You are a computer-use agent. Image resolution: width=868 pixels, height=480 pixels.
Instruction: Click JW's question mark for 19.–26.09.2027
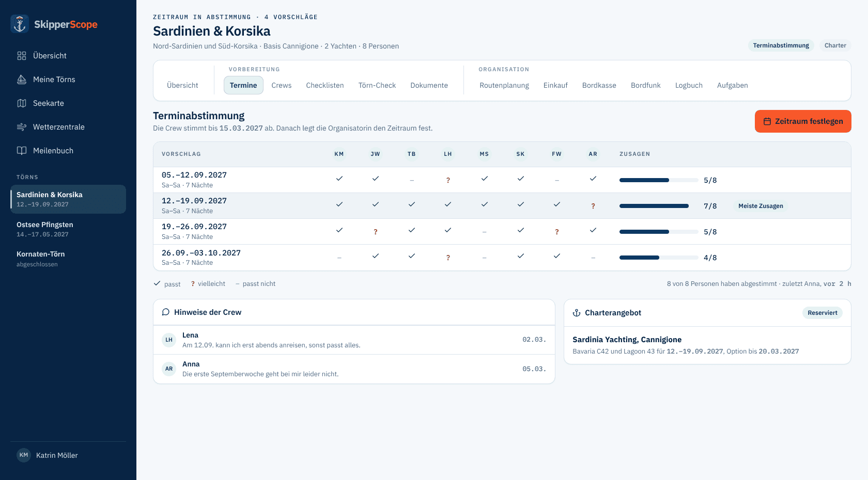click(376, 232)
